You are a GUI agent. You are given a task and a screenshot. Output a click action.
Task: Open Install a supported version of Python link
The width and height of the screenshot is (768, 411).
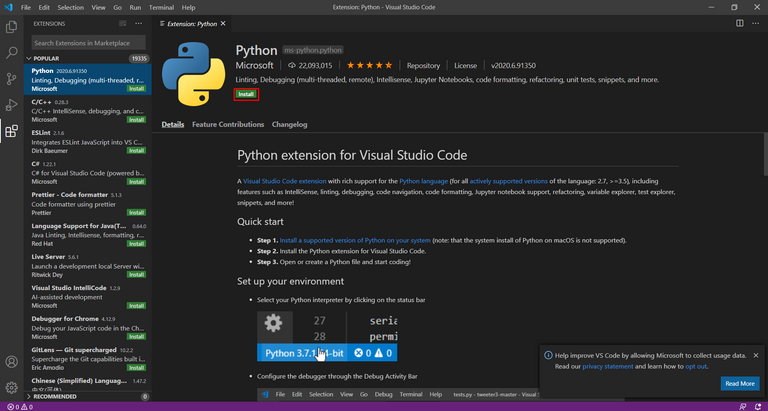(x=355, y=241)
